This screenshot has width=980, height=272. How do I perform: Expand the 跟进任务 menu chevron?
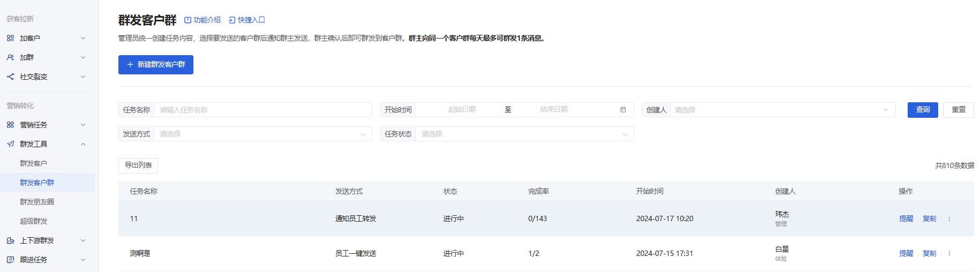pyautogui.click(x=83, y=260)
